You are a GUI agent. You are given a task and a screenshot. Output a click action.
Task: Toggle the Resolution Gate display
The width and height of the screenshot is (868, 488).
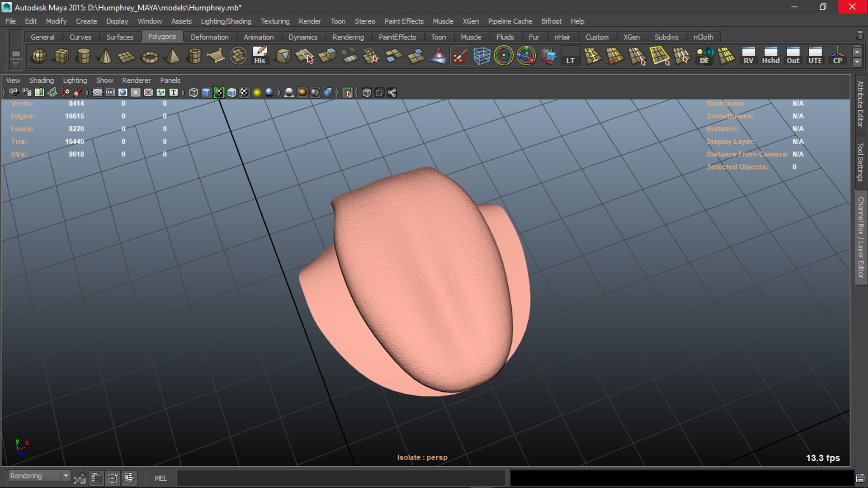tap(123, 93)
